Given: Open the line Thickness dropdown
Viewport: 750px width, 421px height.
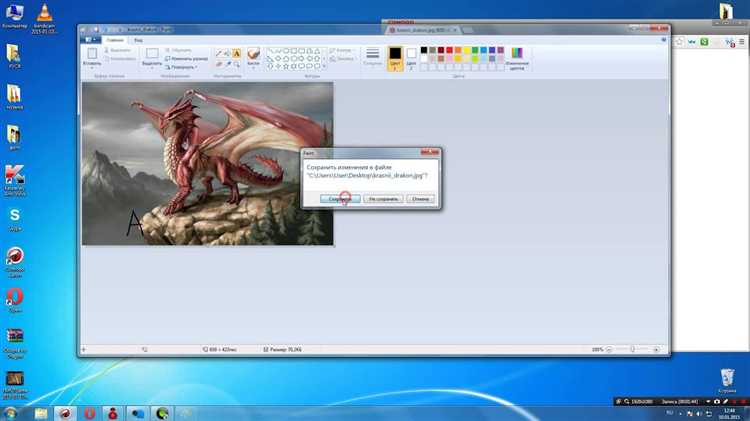Looking at the screenshot, I should (373, 55).
